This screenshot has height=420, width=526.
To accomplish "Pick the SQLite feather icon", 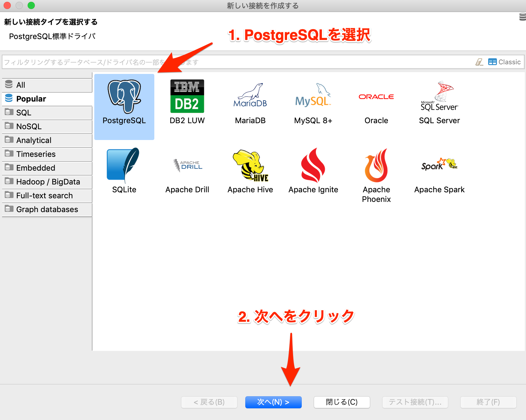I will [x=123, y=165].
